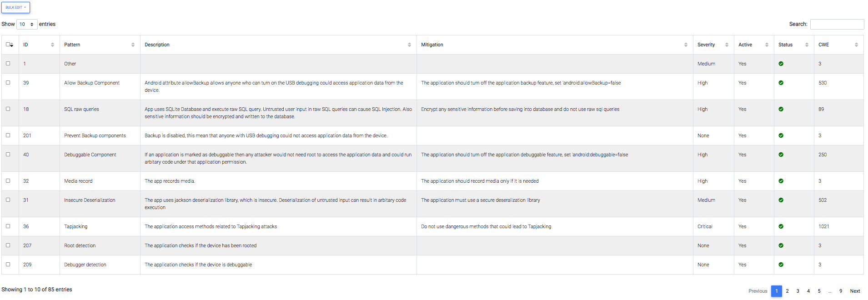868x300 pixels.
Task: Open the Bulk Edit dropdown
Action: (x=15, y=7)
